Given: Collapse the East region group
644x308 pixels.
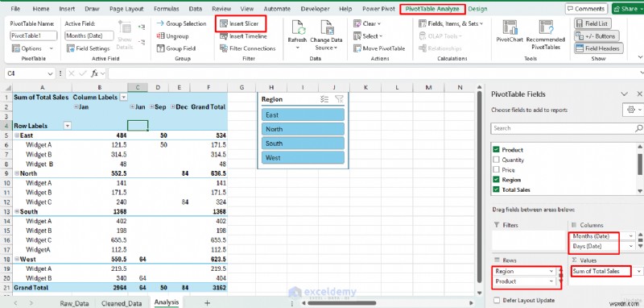Looking at the screenshot, I should click(17, 135).
